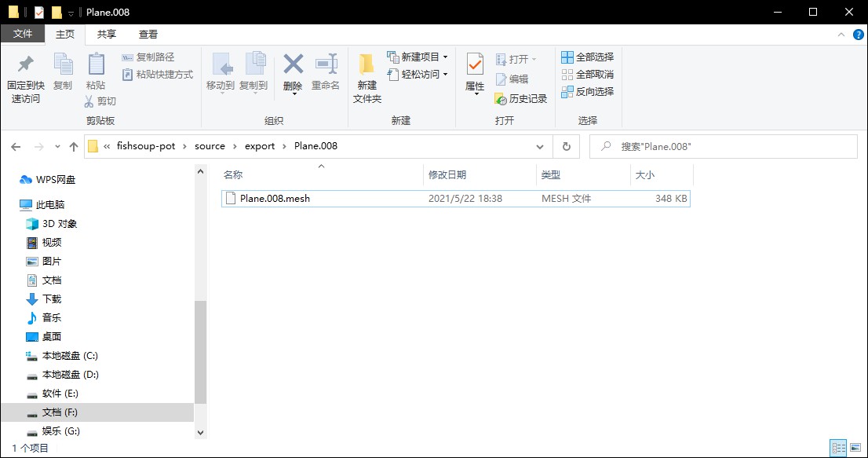Click source in the address path
Screen dimensions: 868x458
(x=210, y=146)
